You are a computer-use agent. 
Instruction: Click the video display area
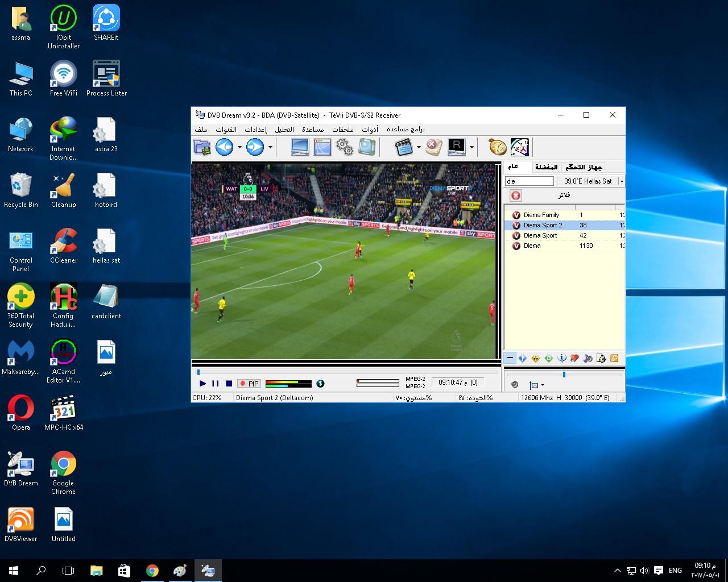point(344,261)
